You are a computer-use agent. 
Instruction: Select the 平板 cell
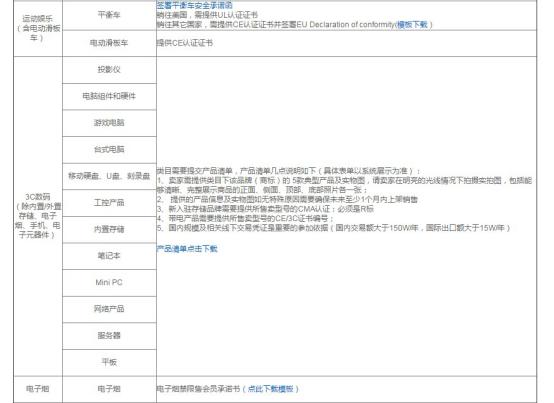tap(109, 362)
